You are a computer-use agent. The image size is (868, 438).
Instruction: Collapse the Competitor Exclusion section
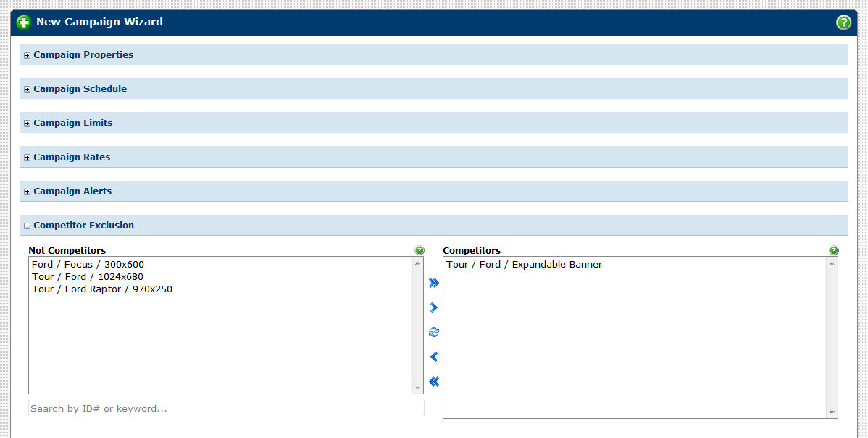(28, 226)
